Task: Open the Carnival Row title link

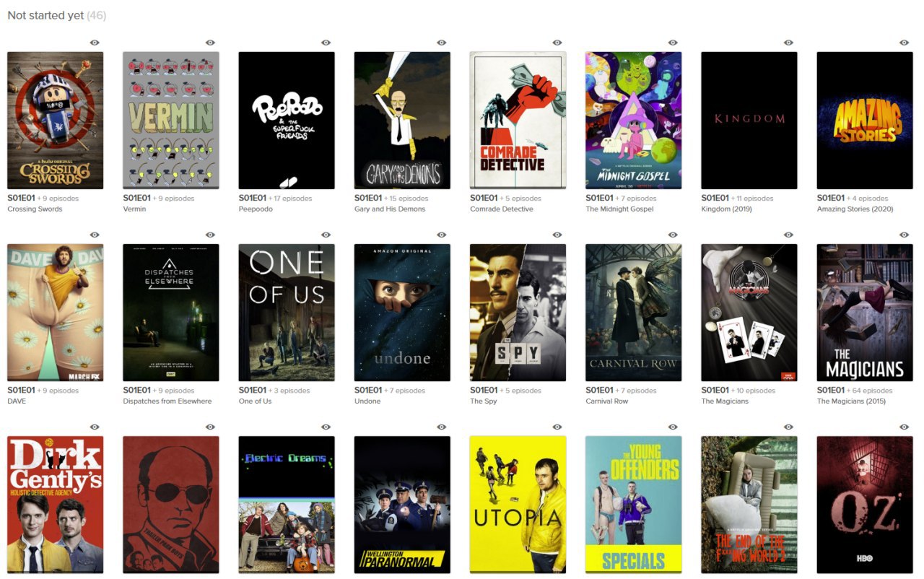Action: point(607,401)
